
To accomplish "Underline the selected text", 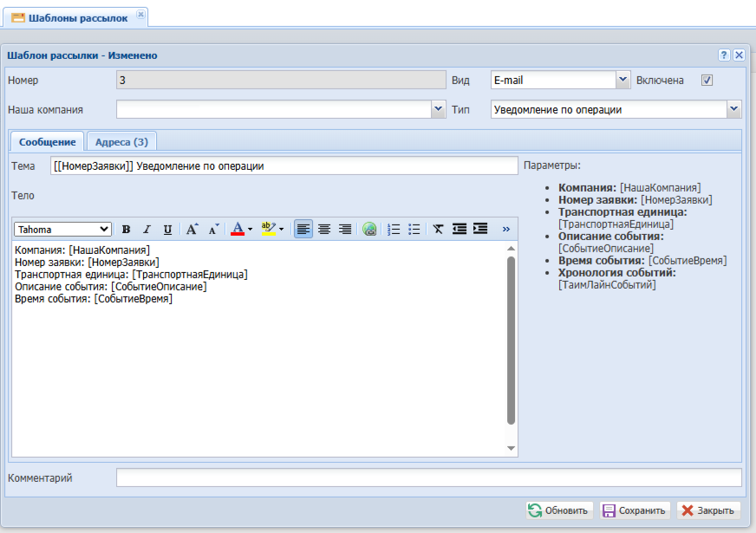I will (x=167, y=230).
